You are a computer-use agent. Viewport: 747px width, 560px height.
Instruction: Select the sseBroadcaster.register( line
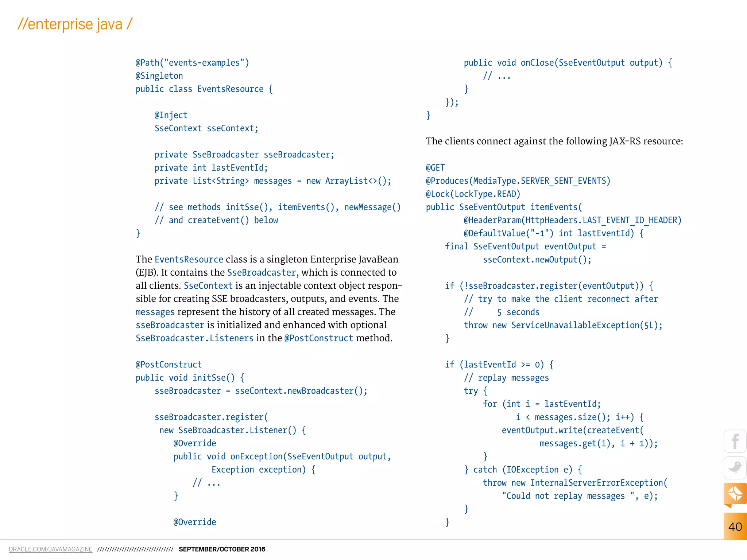coord(211,417)
